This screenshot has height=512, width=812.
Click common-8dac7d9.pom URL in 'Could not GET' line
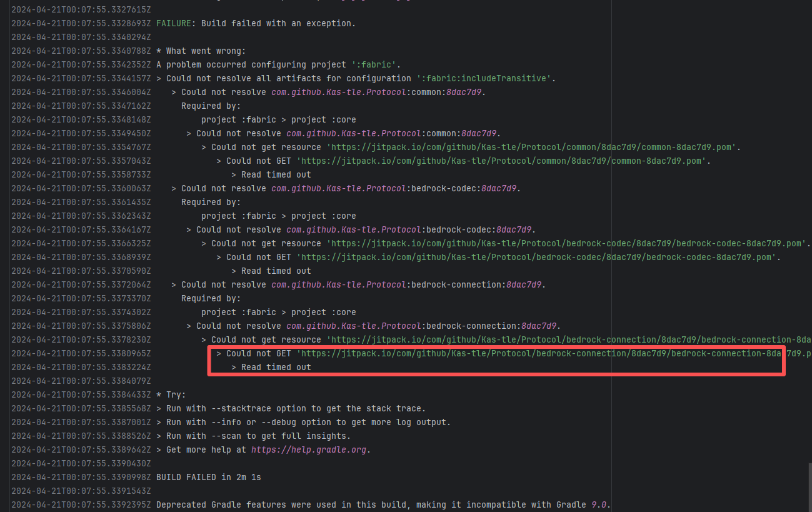coord(503,161)
